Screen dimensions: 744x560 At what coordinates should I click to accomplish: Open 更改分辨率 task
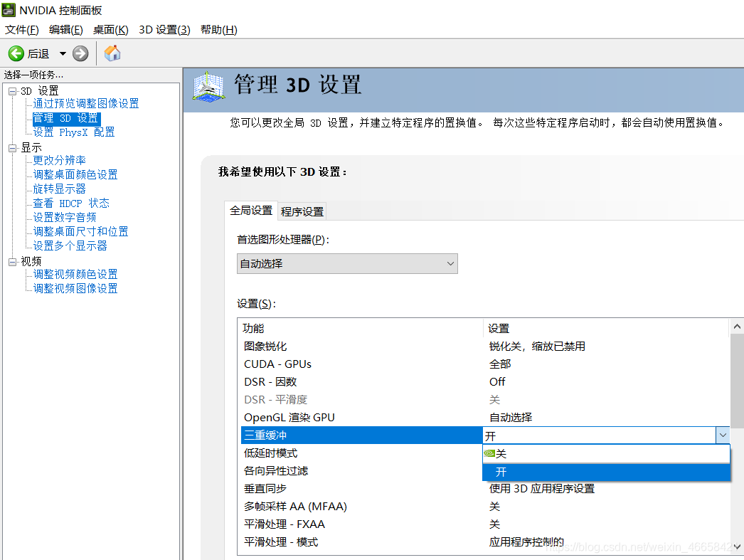pos(59,160)
